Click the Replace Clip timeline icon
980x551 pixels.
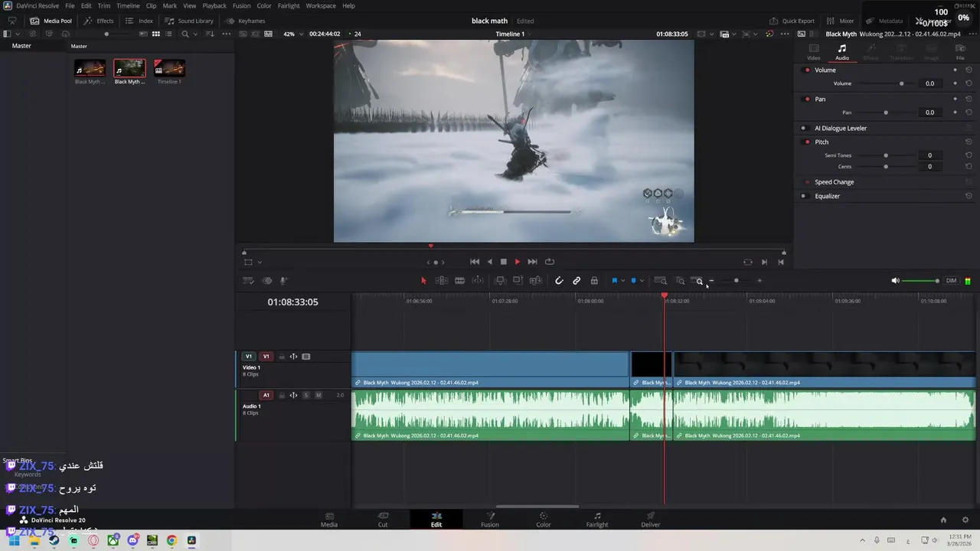coord(536,281)
